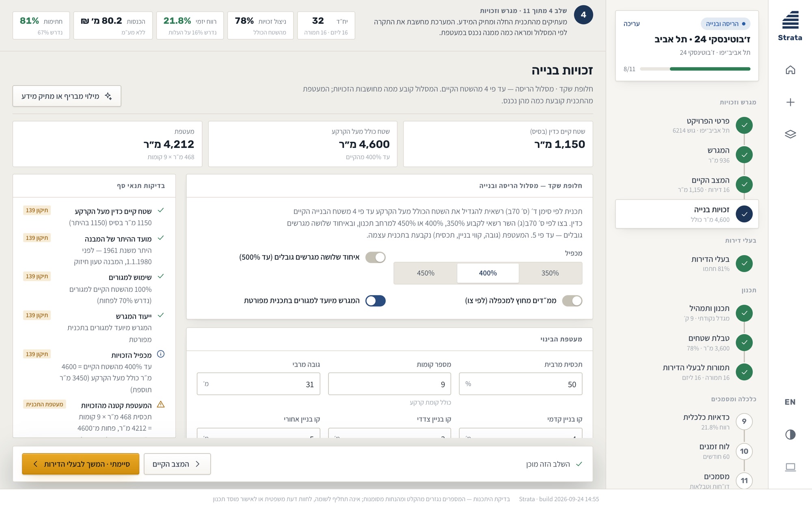Disable המגרש מיועד למגורים בתכנית מפורטת switch
Viewport: 812px width, 508px height.
tap(375, 301)
